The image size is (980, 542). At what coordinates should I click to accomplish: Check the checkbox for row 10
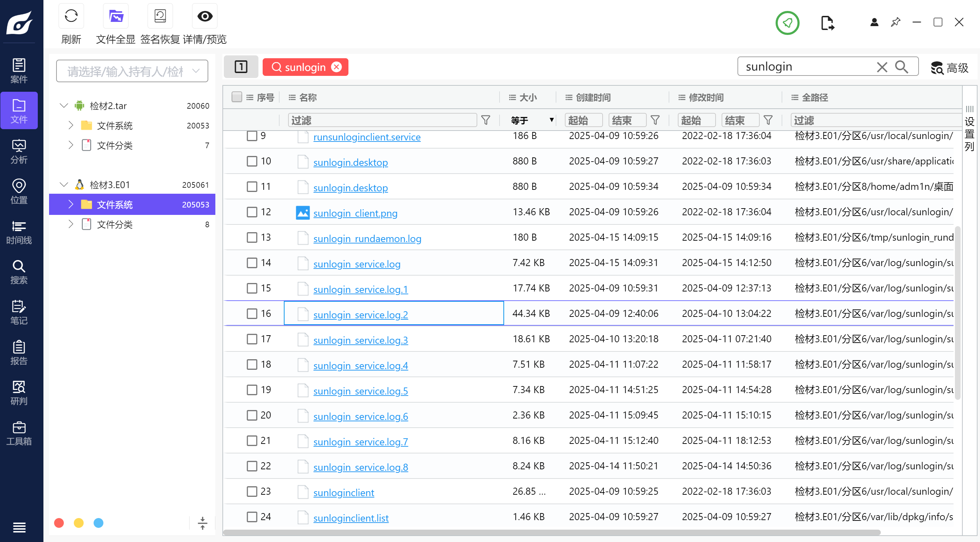click(x=252, y=161)
